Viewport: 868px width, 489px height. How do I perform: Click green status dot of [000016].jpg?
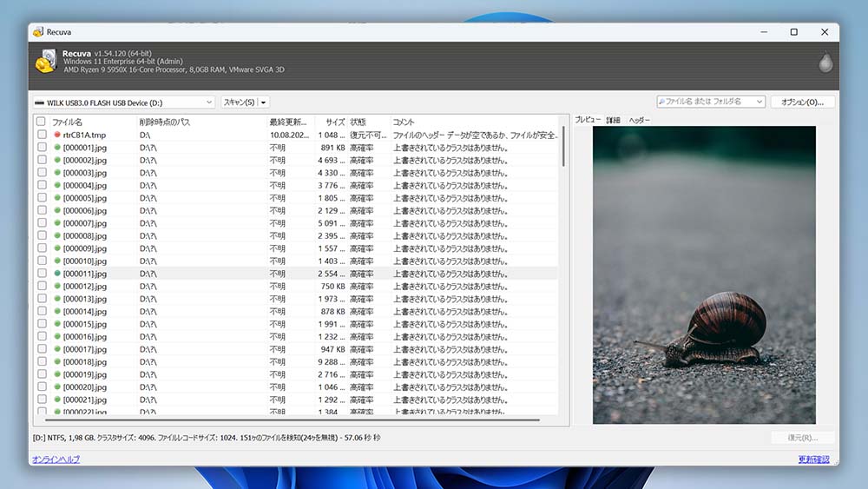[57, 336]
